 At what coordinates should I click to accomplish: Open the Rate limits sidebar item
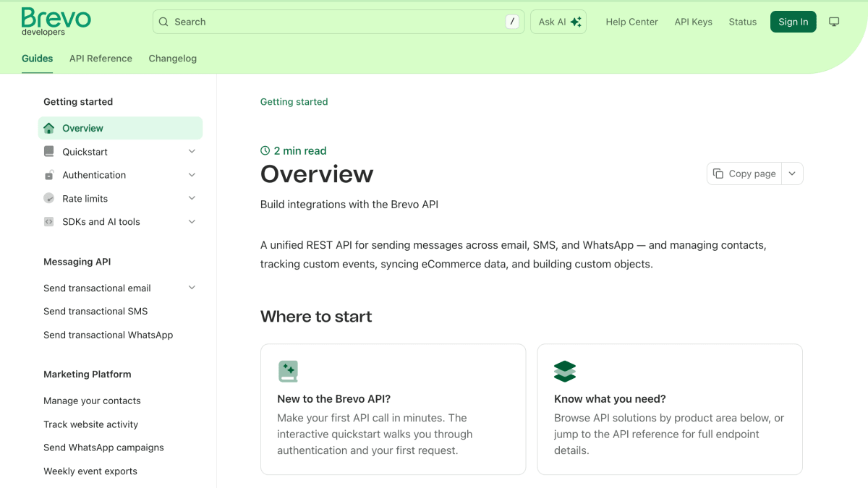(120, 198)
